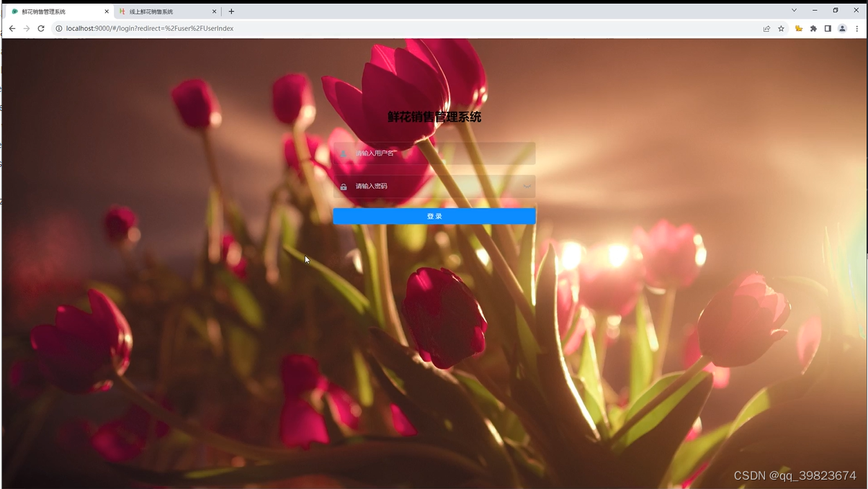Open the extensions puzzle-piece icon

click(813, 28)
